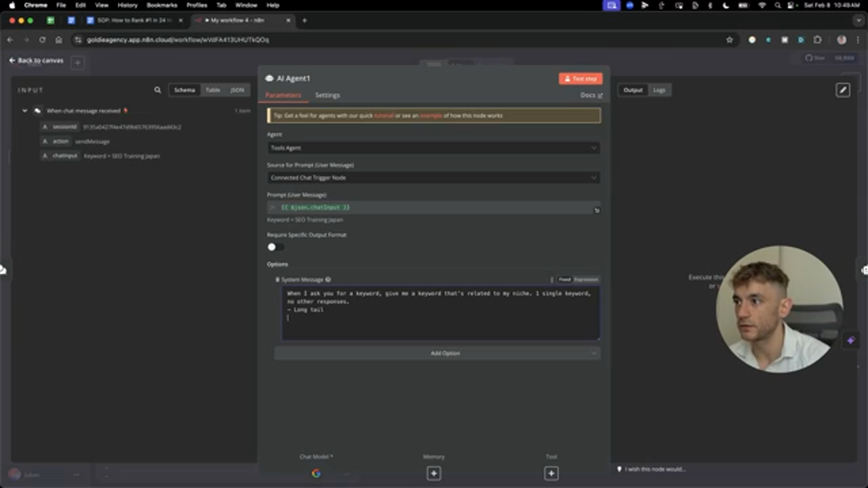Switch input view to Schema
This screenshot has height=488, width=868.
pyautogui.click(x=184, y=89)
